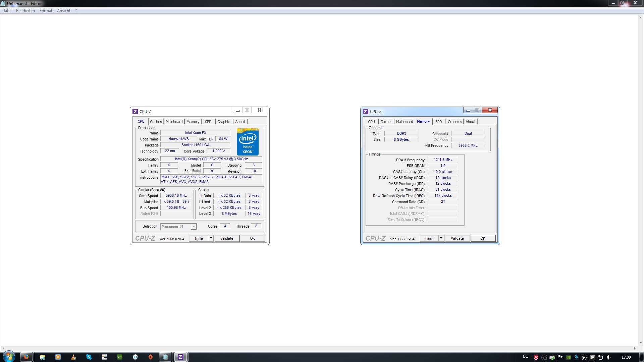Image resolution: width=644 pixels, height=362 pixels.
Task: Switch to SPD tab in right CPU-Z
Action: click(x=438, y=122)
